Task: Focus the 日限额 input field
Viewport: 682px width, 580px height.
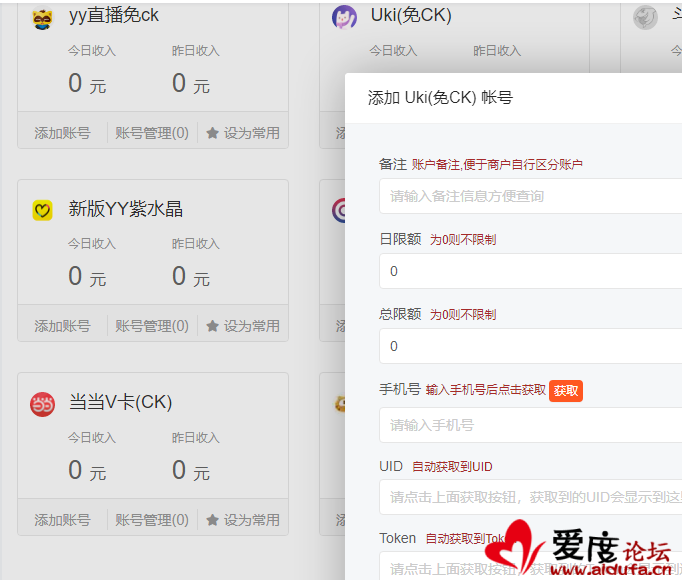Action: coord(531,271)
